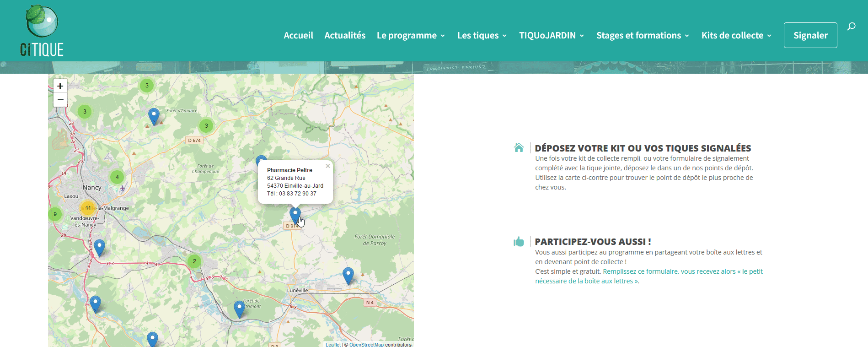The image size is (868, 347).
Task: Click the OpenStreetMap attribution link
Action: tap(366, 345)
